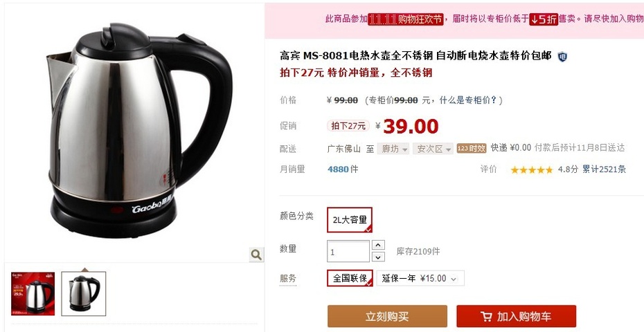644x332 pixels.
Task: Open the 安次区 district dropdown
Action: point(433,149)
